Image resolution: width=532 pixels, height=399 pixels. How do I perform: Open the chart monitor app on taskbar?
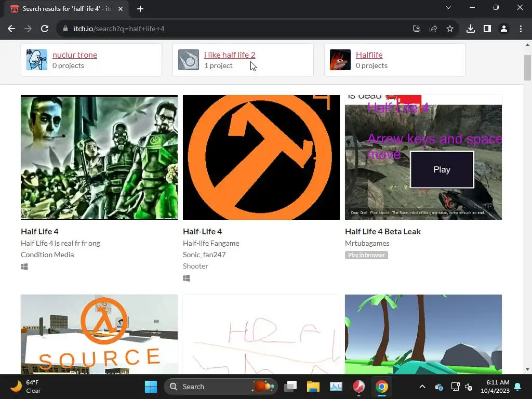[x=336, y=387]
